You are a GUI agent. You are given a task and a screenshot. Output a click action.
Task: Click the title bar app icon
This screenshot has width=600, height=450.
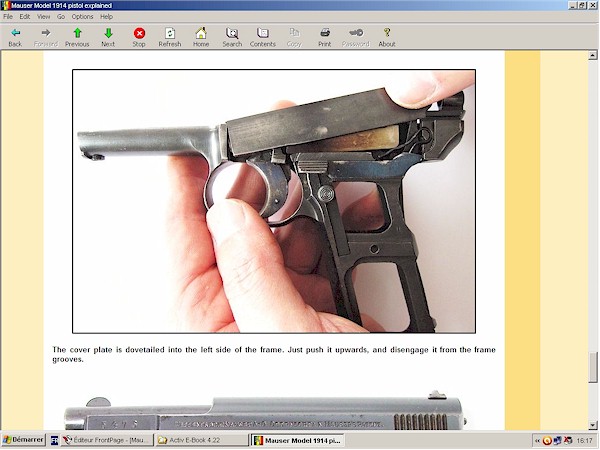(5, 5)
